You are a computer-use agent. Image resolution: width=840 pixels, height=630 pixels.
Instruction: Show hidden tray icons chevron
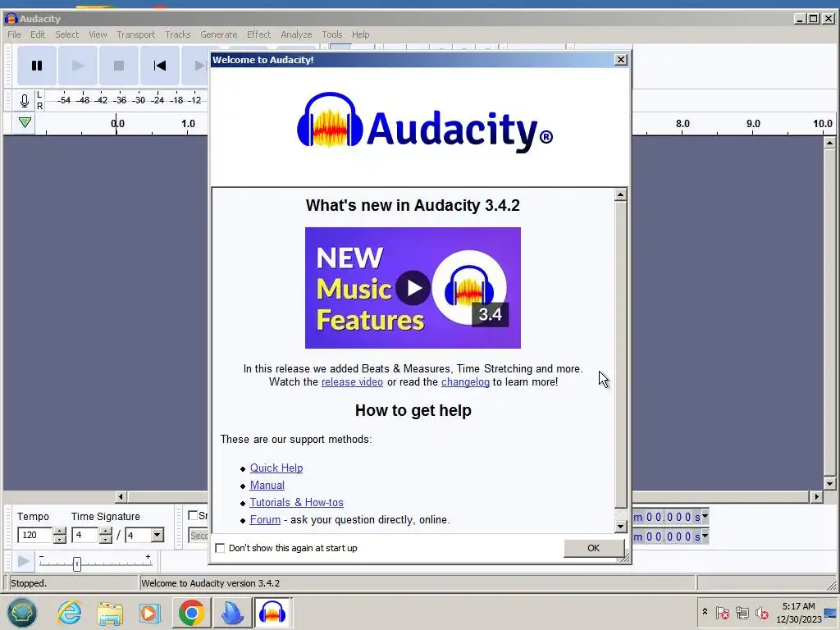705,612
